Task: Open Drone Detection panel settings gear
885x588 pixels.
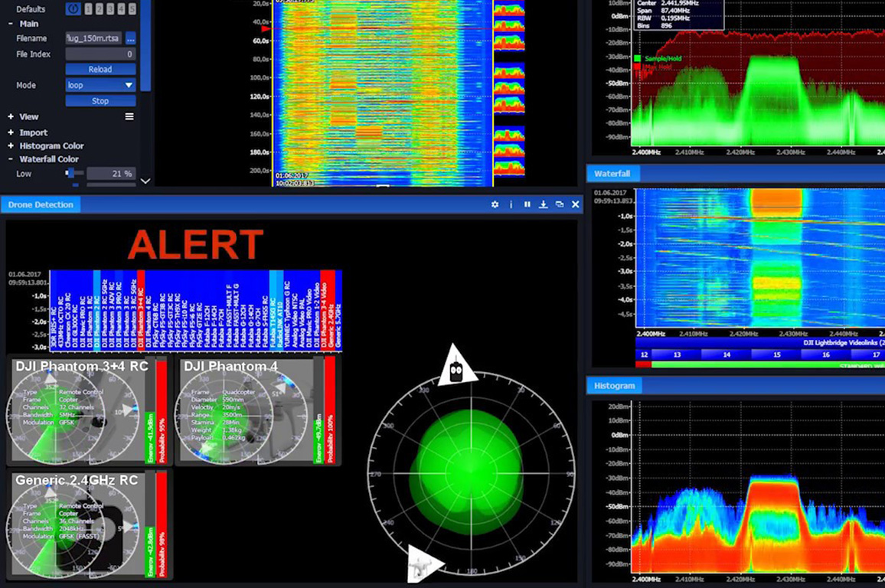Action: click(495, 204)
